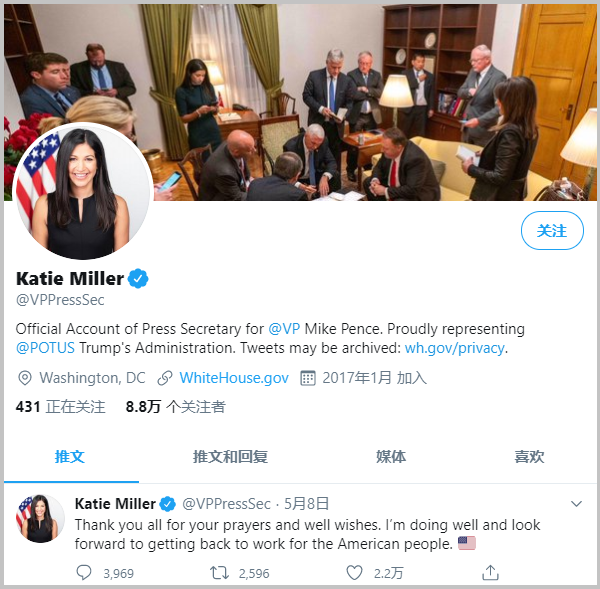
Task: Click the chain link icon beside WhiteHouse.gov
Action: (x=165, y=378)
